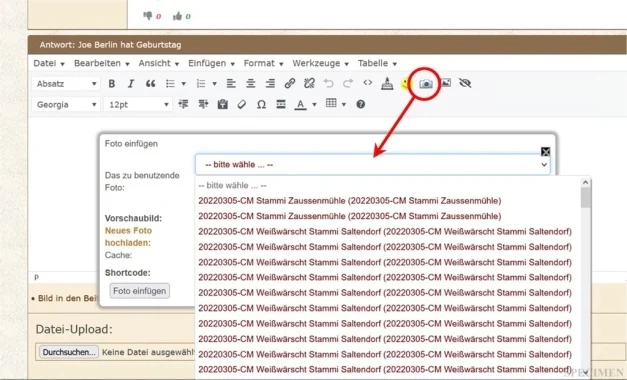Remove link with the broken chain icon
This screenshot has height=380, width=627.
(x=309, y=83)
